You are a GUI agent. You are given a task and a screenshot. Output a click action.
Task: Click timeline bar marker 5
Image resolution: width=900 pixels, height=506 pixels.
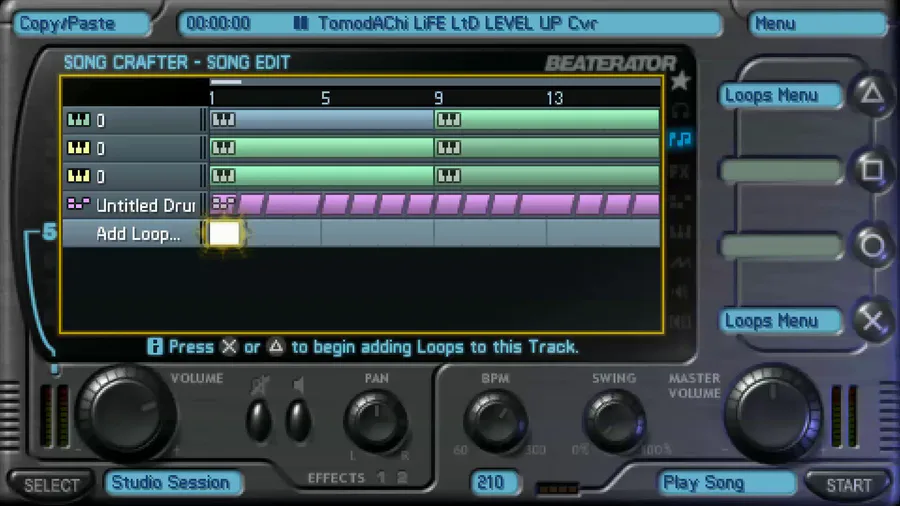325,98
